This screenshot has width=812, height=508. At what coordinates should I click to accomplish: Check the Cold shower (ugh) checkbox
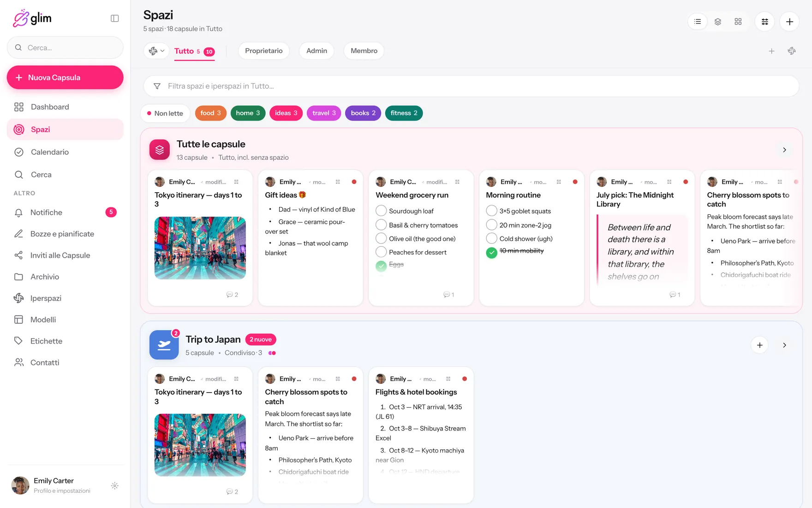pyautogui.click(x=492, y=239)
